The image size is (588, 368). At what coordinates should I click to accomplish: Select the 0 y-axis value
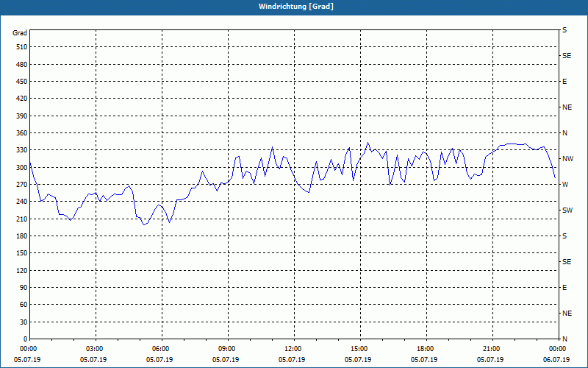[x=25, y=339]
